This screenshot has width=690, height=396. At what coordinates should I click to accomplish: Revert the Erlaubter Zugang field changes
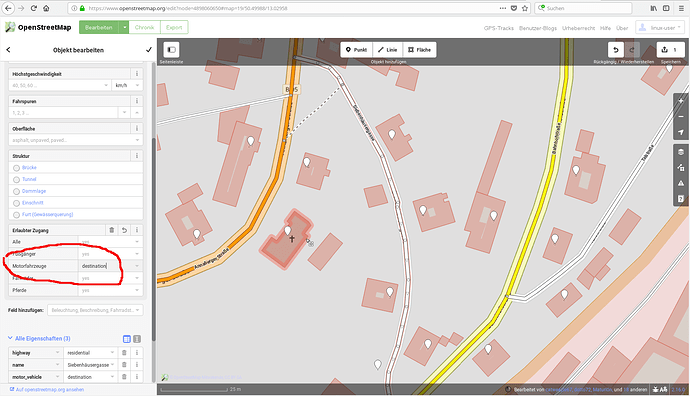tap(125, 230)
